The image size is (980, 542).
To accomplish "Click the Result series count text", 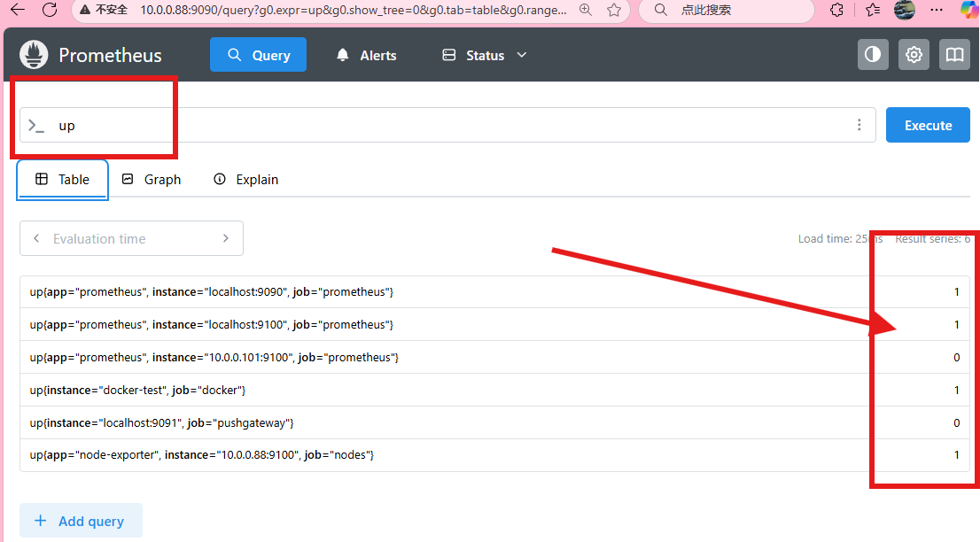I will coord(932,238).
